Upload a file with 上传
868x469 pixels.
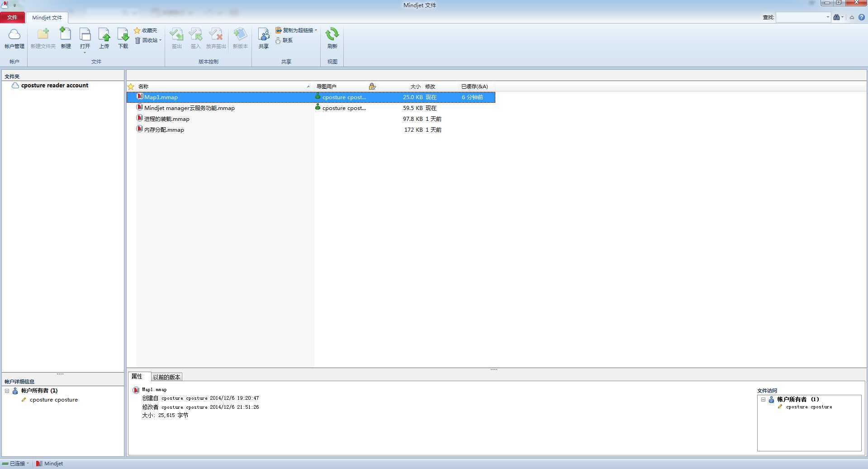click(104, 38)
